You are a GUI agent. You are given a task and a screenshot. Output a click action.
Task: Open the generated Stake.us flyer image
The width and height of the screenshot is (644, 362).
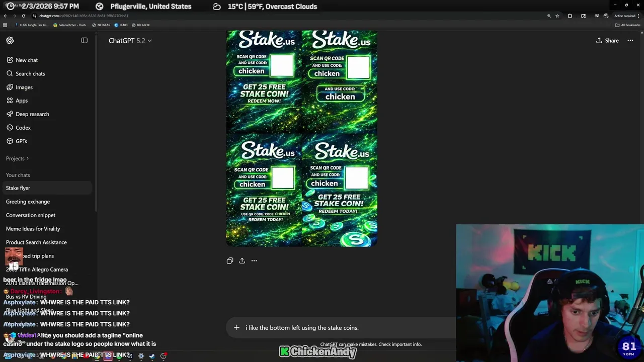coord(302,138)
